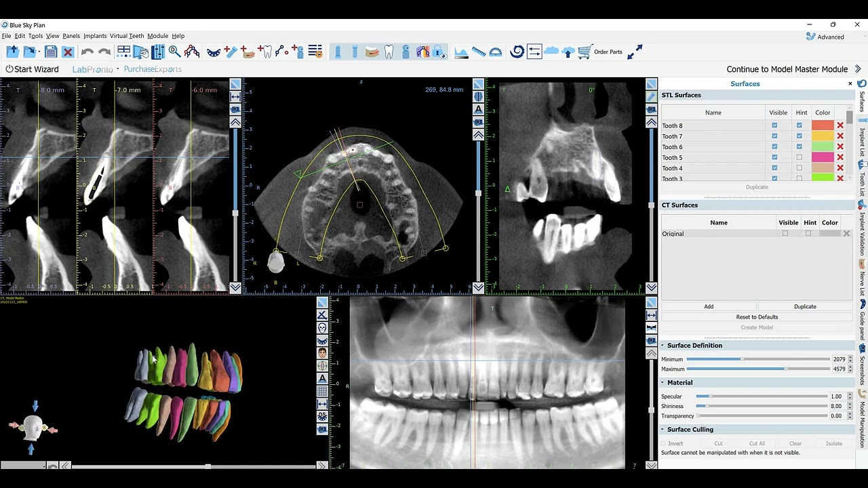Screen dimensions: 868x488
Task: Select the panoramic curve tool icon
Action: [x=192, y=52]
